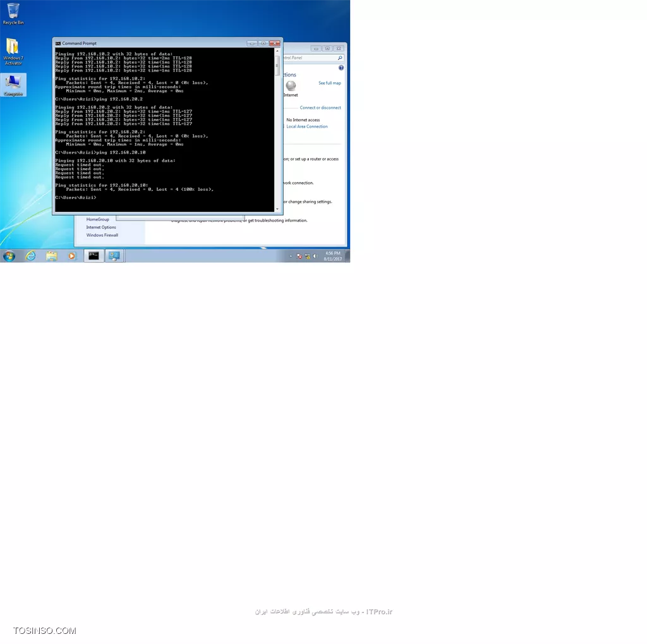Open the Command Prompt title bar system icon
The height and width of the screenshot is (644, 647).
(58, 44)
